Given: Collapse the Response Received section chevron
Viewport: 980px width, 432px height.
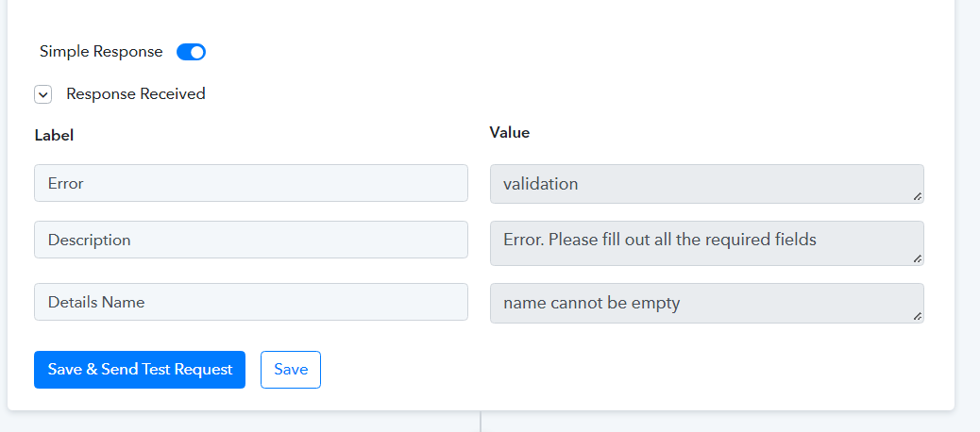Looking at the screenshot, I should pyautogui.click(x=43, y=95).
